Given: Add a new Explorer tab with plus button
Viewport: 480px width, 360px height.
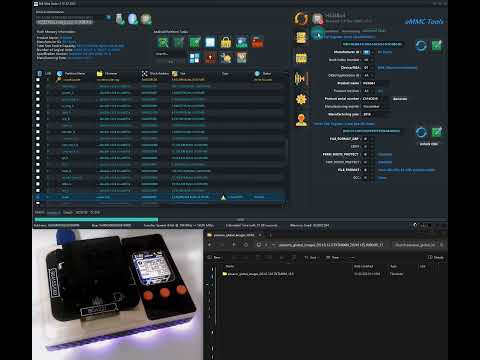Looking at the screenshot, I should [271, 235].
